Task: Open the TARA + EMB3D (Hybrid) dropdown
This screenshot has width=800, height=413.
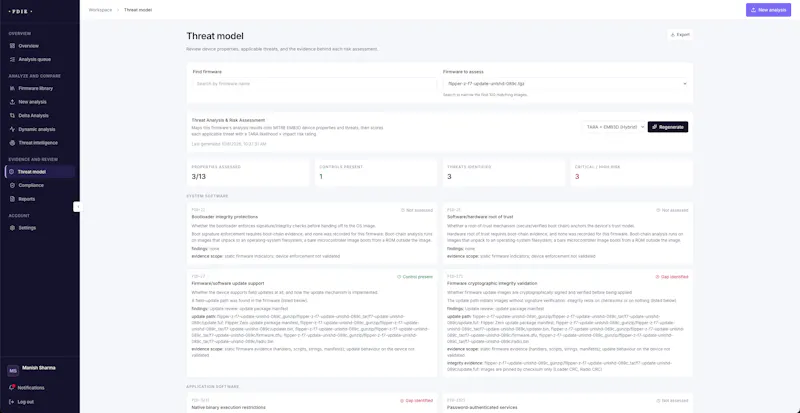Action: (x=614, y=127)
